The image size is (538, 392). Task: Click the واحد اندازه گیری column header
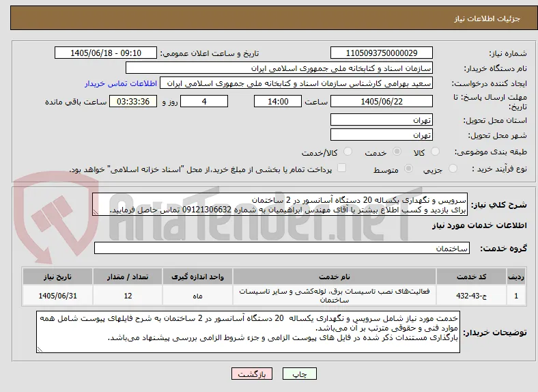pyautogui.click(x=197, y=277)
